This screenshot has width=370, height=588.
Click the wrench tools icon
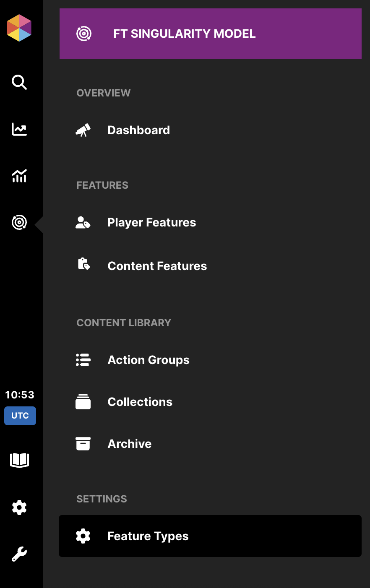pyautogui.click(x=19, y=554)
